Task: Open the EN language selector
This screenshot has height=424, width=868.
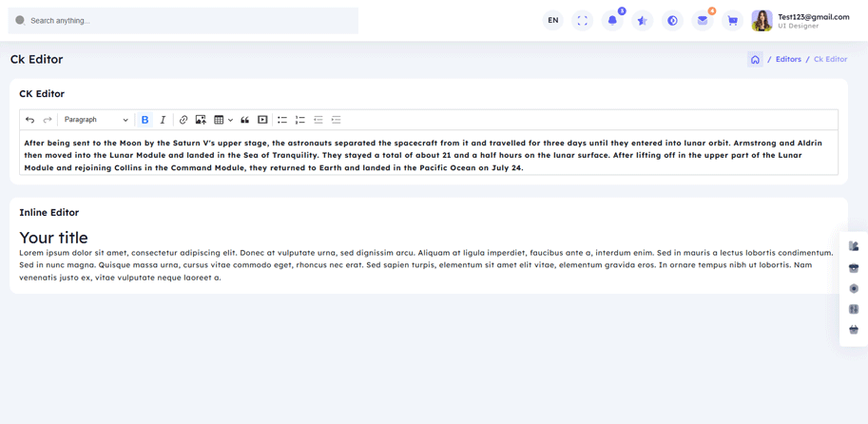Action: click(x=552, y=20)
